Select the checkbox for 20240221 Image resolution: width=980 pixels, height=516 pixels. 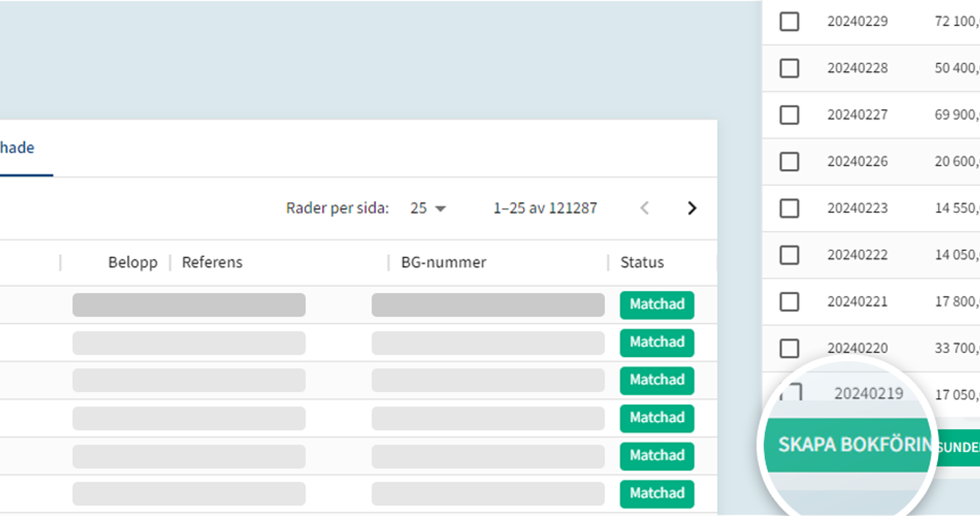click(789, 302)
